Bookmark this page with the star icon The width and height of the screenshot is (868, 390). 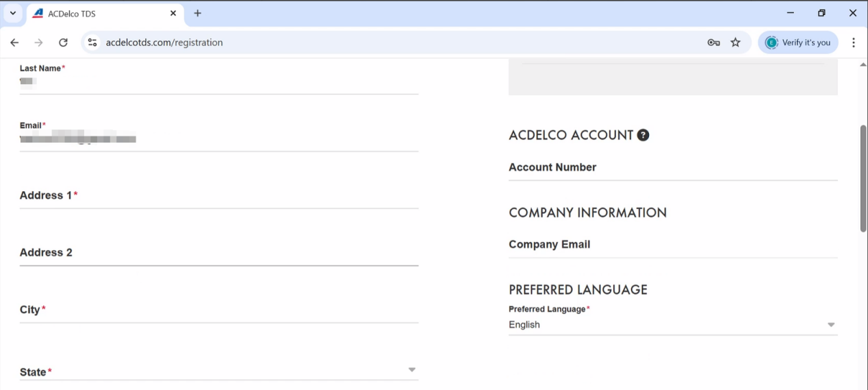click(x=736, y=42)
